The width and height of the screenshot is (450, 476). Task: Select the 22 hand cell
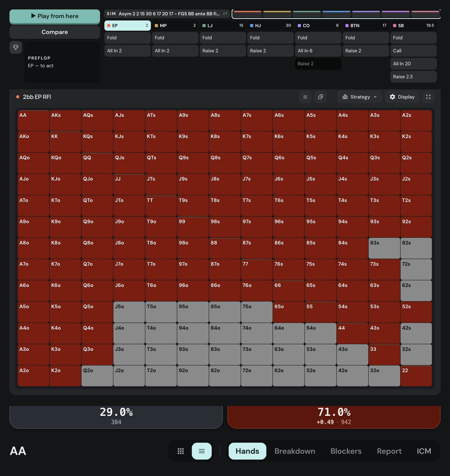[416, 376]
